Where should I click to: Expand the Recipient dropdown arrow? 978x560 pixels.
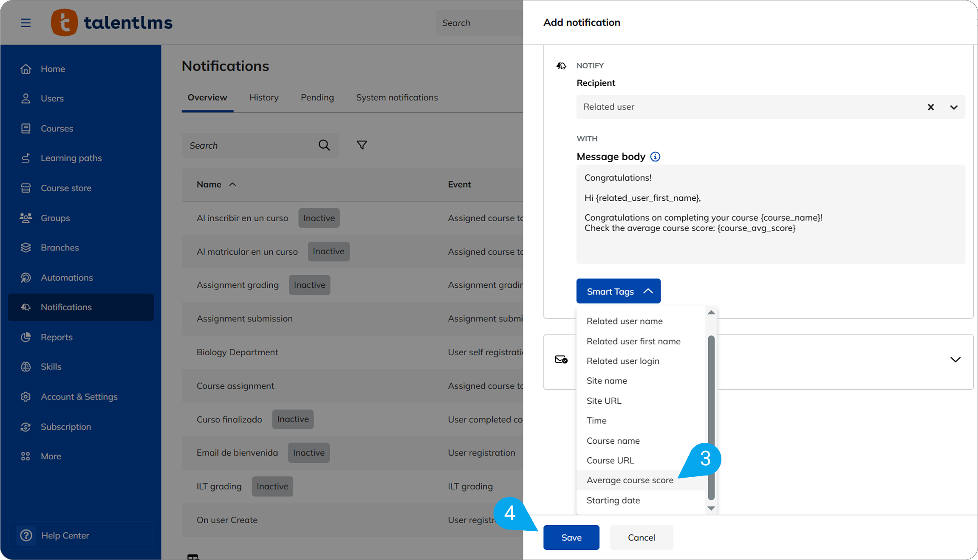click(x=953, y=107)
